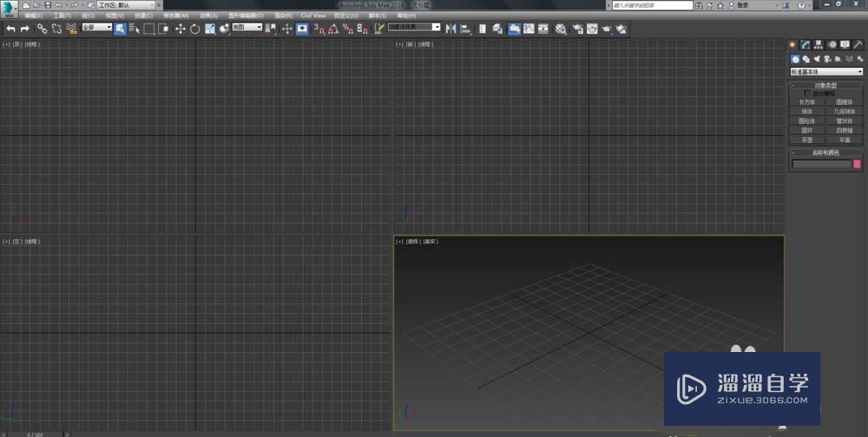Screen dimensions: 868x437
Task: Click the Mirror tool icon
Action: point(450,29)
